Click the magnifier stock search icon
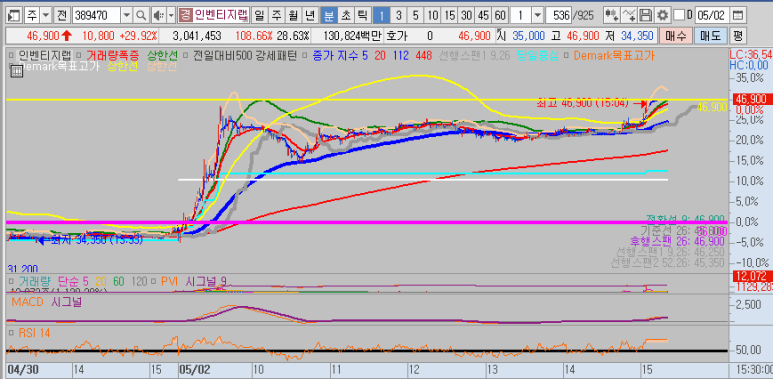Image resolution: width=773 pixels, height=379 pixels. (141, 15)
